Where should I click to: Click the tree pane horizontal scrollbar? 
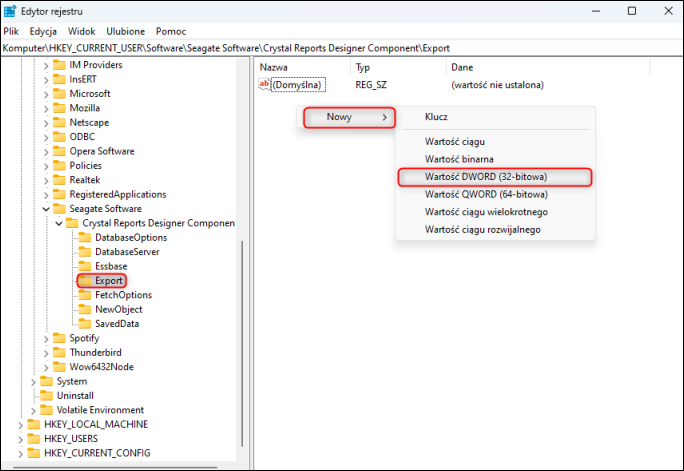click(x=116, y=467)
